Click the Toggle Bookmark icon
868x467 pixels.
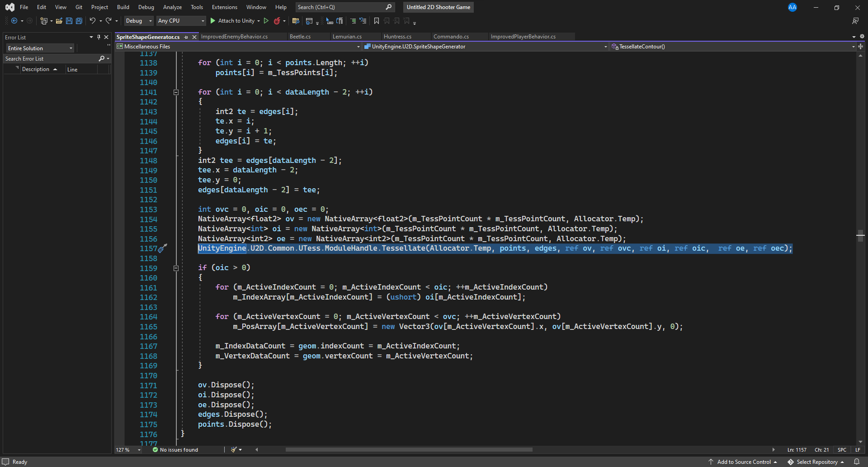pyautogui.click(x=376, y=21)
